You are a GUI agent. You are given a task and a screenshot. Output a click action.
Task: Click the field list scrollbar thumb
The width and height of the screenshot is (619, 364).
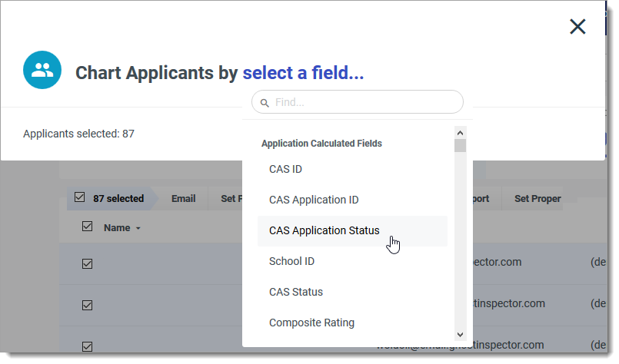tap(460, 145)
